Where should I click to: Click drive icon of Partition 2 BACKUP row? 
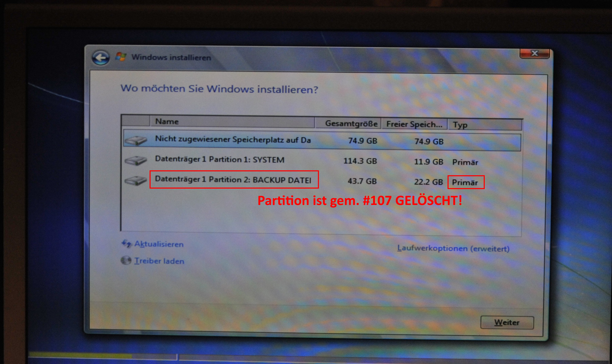(x=136, y=180)
